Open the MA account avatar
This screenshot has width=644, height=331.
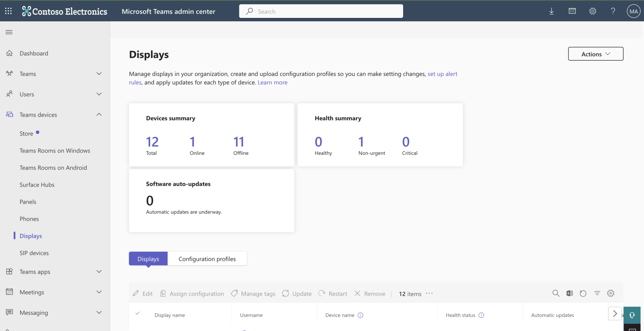(633, 11)
